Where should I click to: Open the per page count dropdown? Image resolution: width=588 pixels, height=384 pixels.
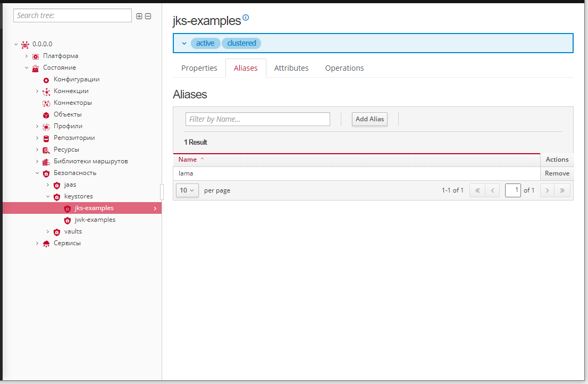coord(187,190)
